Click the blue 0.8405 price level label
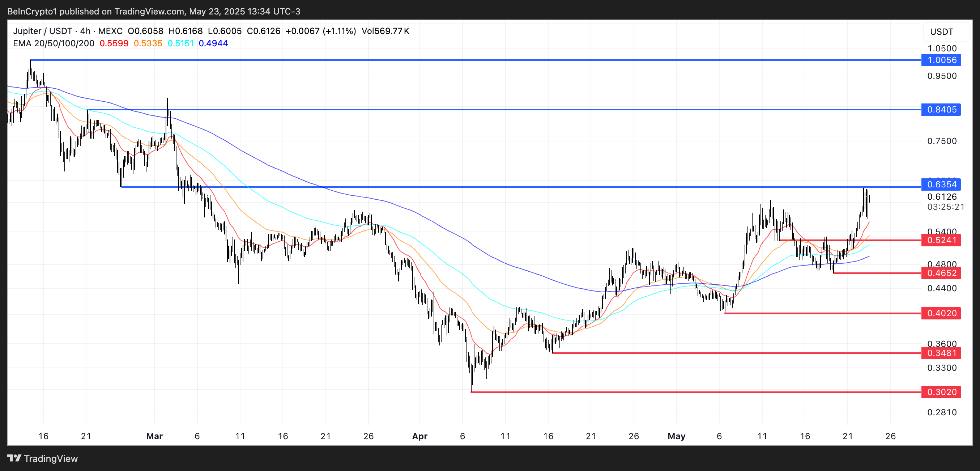Image resolution: width=980 pixels, height=471 pixels. 941,110
